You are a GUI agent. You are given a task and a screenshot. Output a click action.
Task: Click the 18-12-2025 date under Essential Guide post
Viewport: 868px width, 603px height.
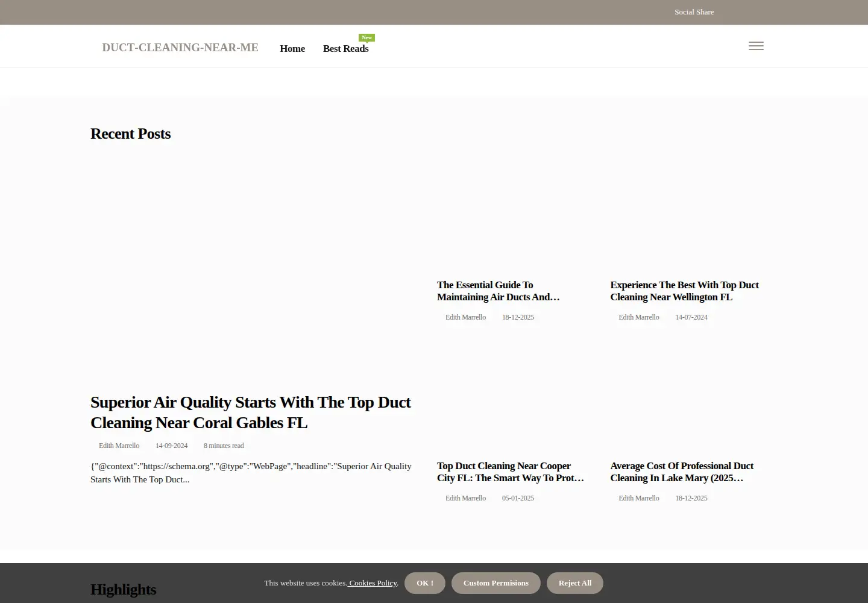pyautogui.click(x=518, y=317)
